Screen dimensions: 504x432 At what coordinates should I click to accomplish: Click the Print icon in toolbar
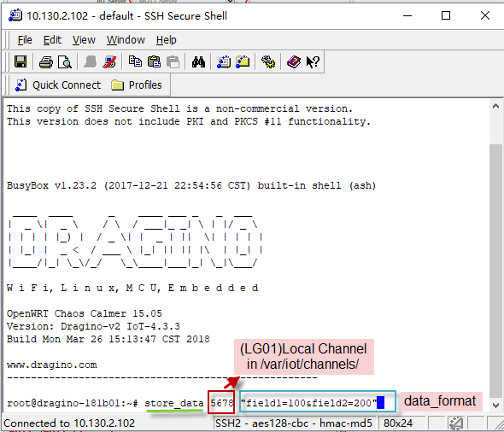46,61
